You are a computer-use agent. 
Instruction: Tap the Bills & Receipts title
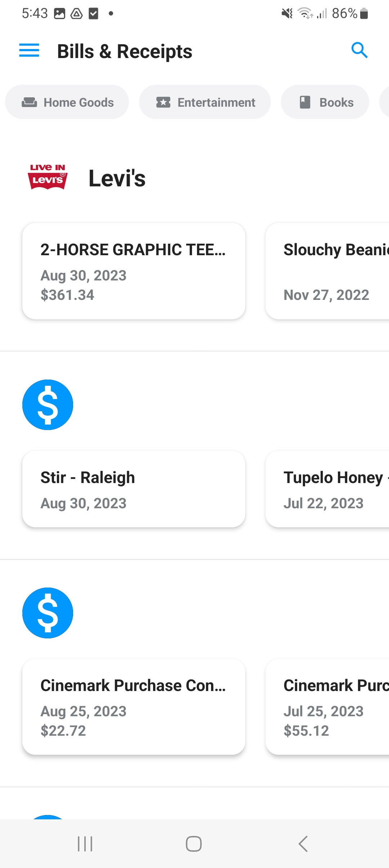click(x=125, y=51)
